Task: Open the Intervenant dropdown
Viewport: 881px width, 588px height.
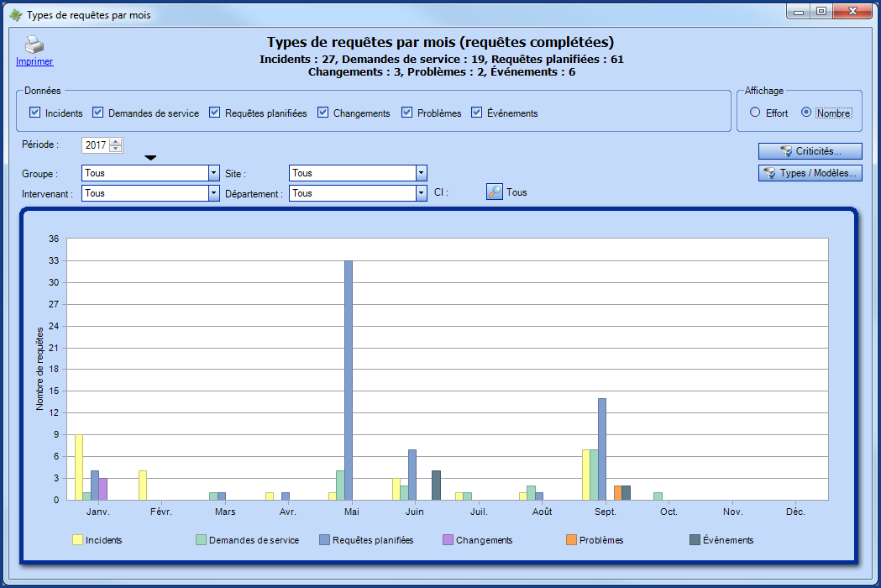Action: tap(212, 192)
